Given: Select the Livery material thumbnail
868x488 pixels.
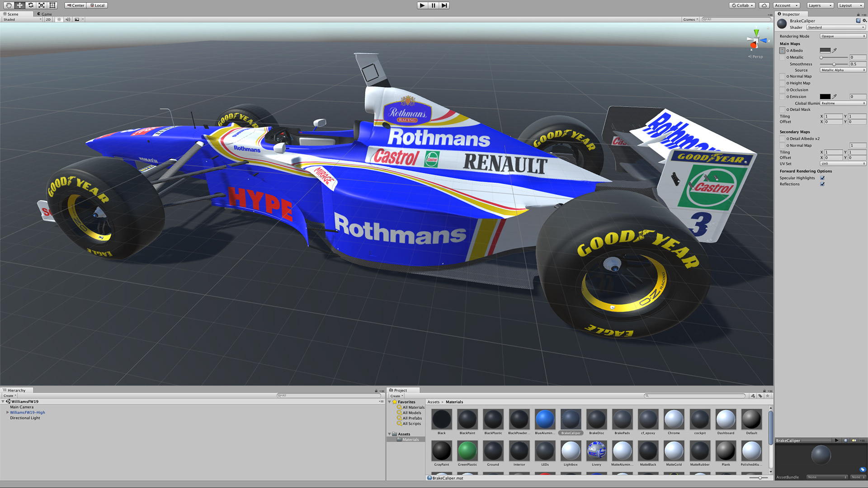Looking at the screenshot, I should pyautogui.click(x=596, y=450).
